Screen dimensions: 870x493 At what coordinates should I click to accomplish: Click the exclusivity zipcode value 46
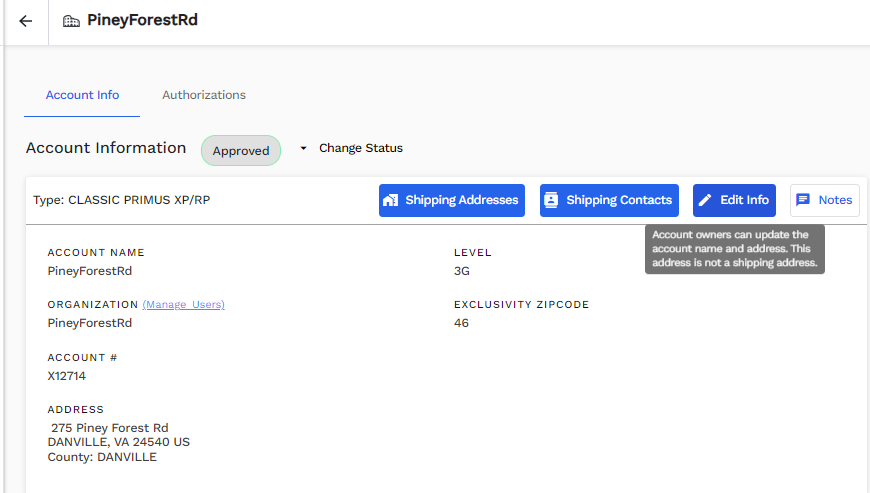(461, 323)
